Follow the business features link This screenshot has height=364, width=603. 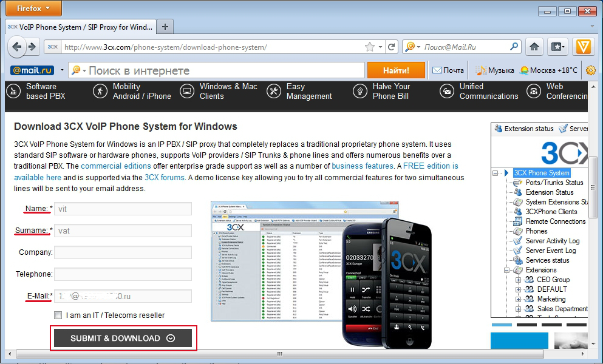click(x=363, y=166)
